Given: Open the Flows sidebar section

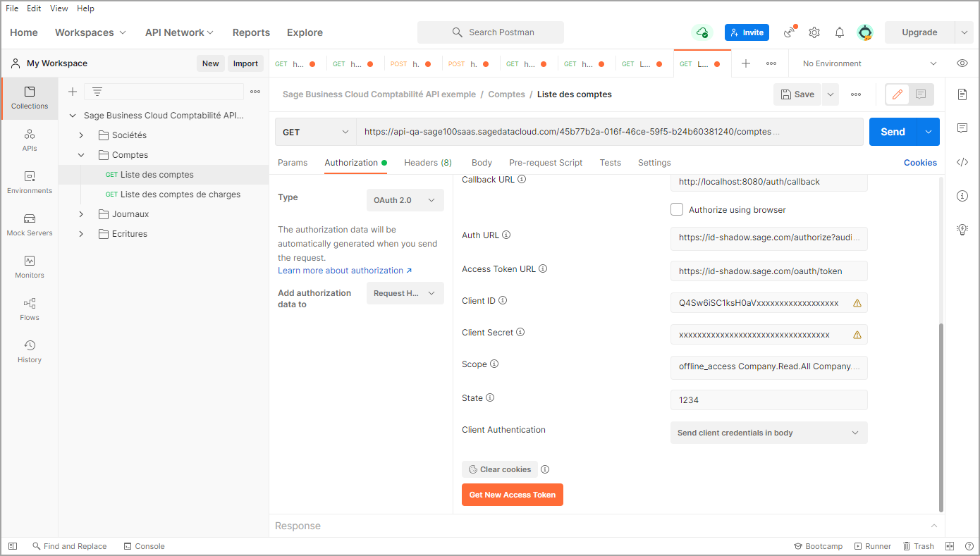Looking at the screenshot, I should 30,309.
